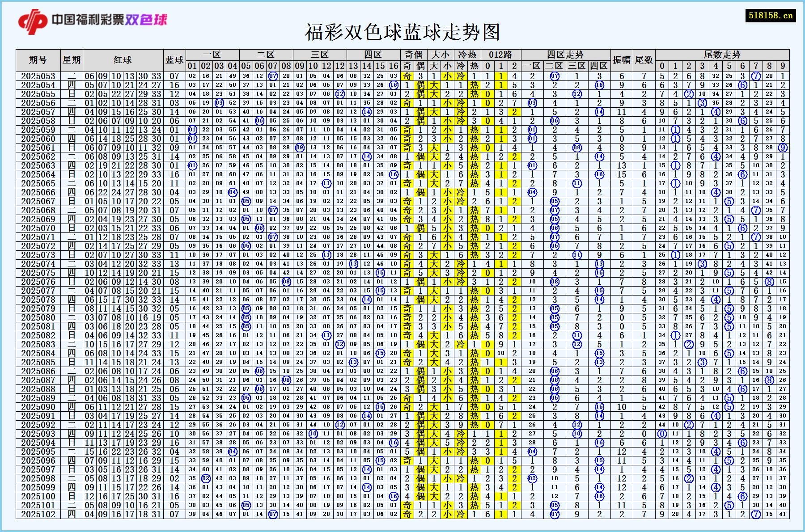Screen dimensions: 805x532
Task: Select the 蓝球 column header
Action: [175, 58]
